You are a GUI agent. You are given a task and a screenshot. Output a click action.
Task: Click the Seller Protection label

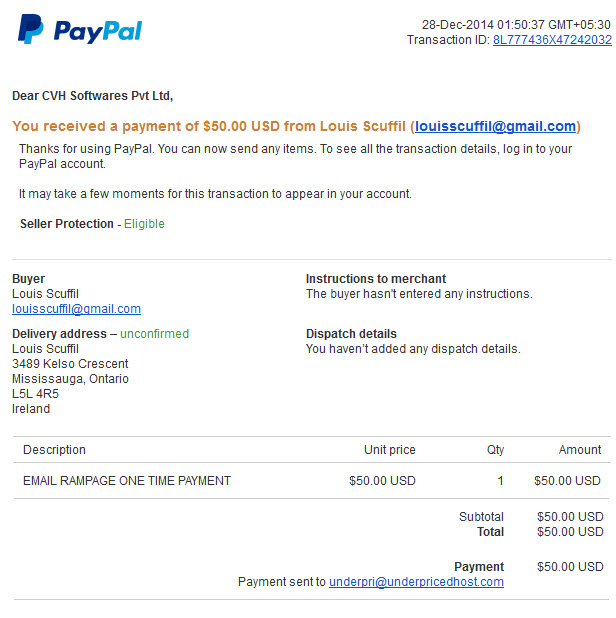(x=67, y=224)
